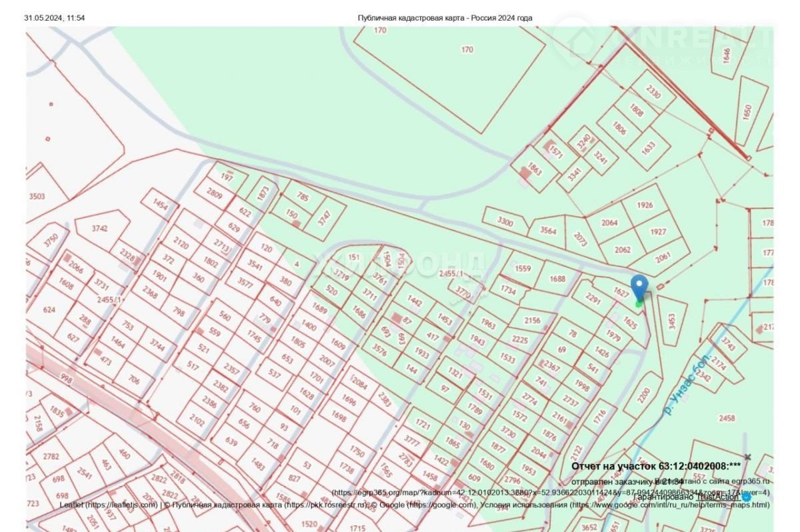The width and height of the screenshot is (800, 532).
Task: Close the parcel report popup with X
Action: (747, 457)
